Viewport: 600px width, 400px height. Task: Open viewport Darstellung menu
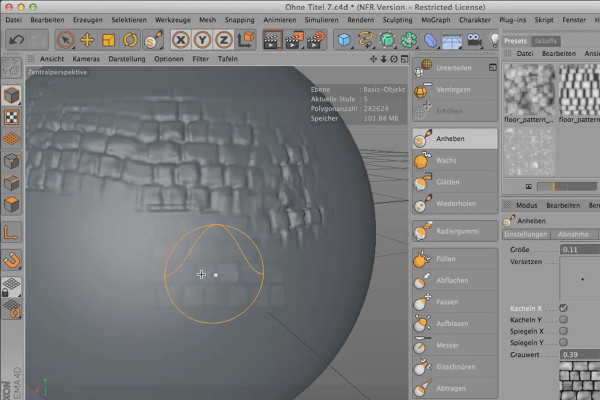127,59
